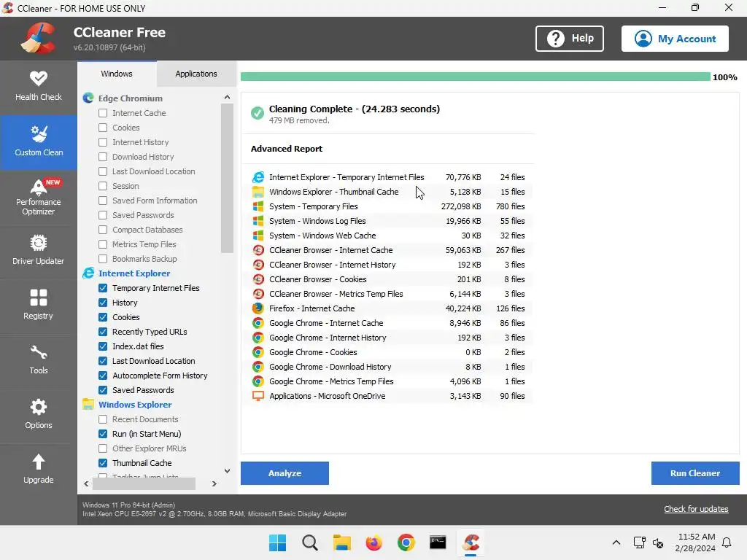This screenshot has width=747, height=560.
Task: Launch Firefox from taskbar
Action: click(x=374, y=542)
